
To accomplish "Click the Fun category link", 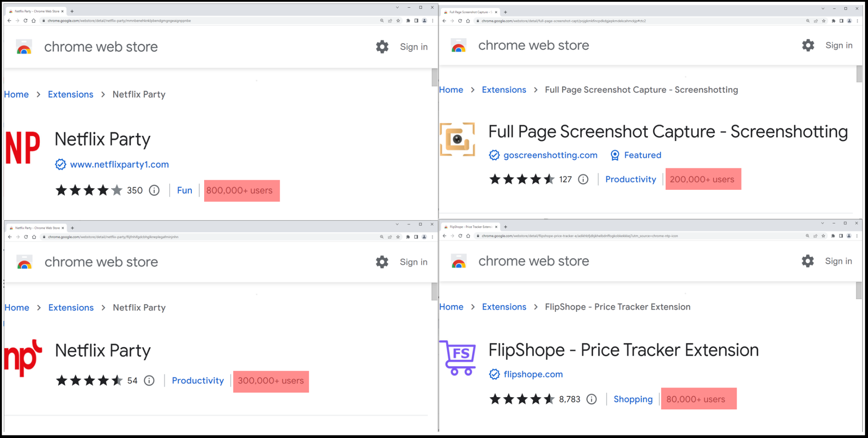I will [184, 190].
